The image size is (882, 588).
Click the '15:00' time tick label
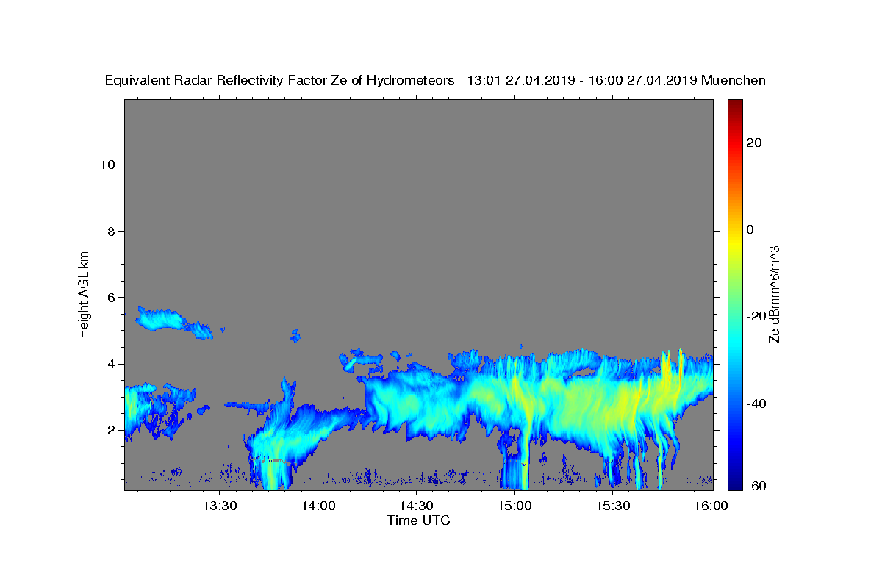coord(514,506)
